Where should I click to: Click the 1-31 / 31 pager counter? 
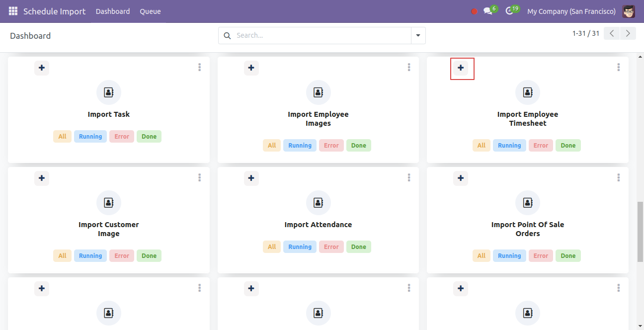point(586,34)
